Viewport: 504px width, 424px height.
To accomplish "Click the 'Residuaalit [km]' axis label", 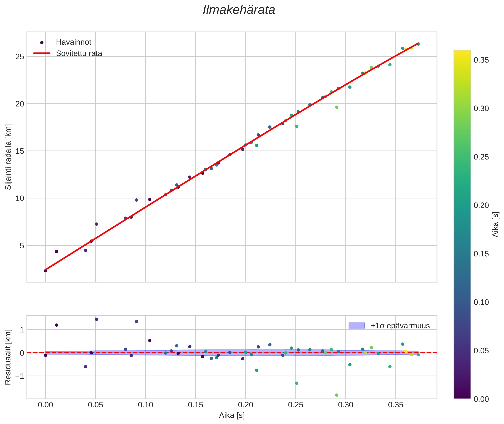I will tap(8, 357).
